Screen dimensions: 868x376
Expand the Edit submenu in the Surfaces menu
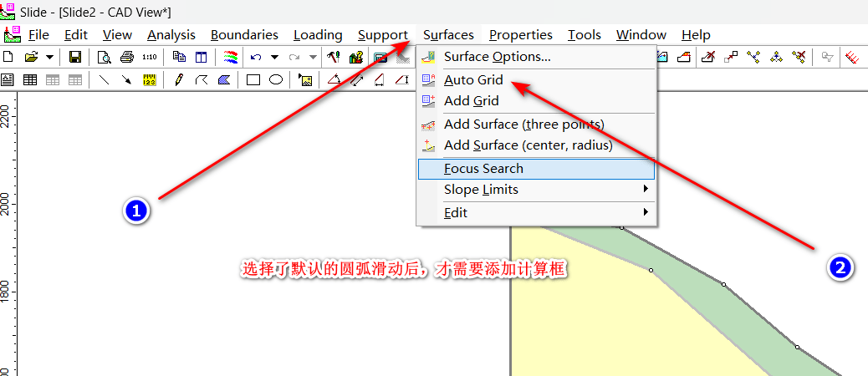click(536, 213)
